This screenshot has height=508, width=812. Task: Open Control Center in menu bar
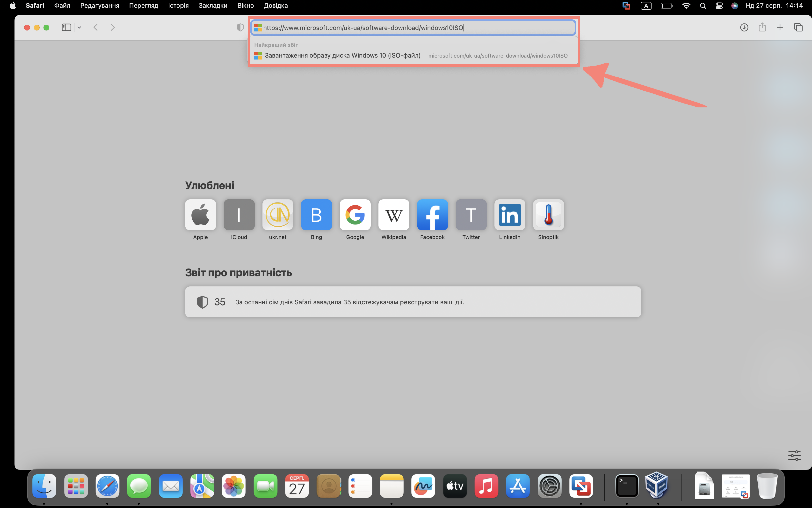tap(719, 6)
